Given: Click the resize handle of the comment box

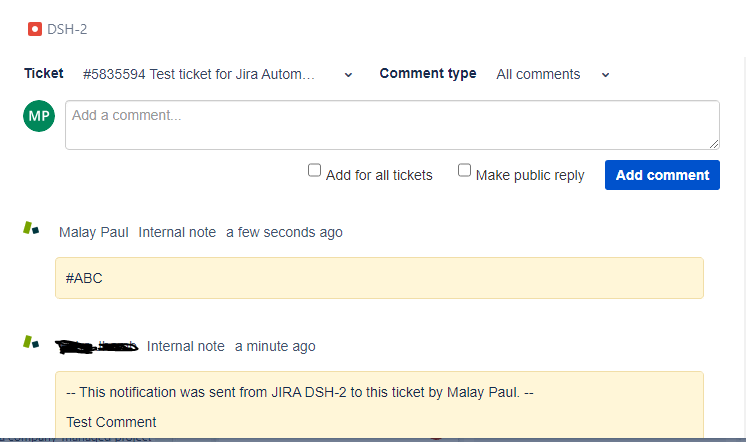Looking at the screenshot, I should click(x=714, y=144).
